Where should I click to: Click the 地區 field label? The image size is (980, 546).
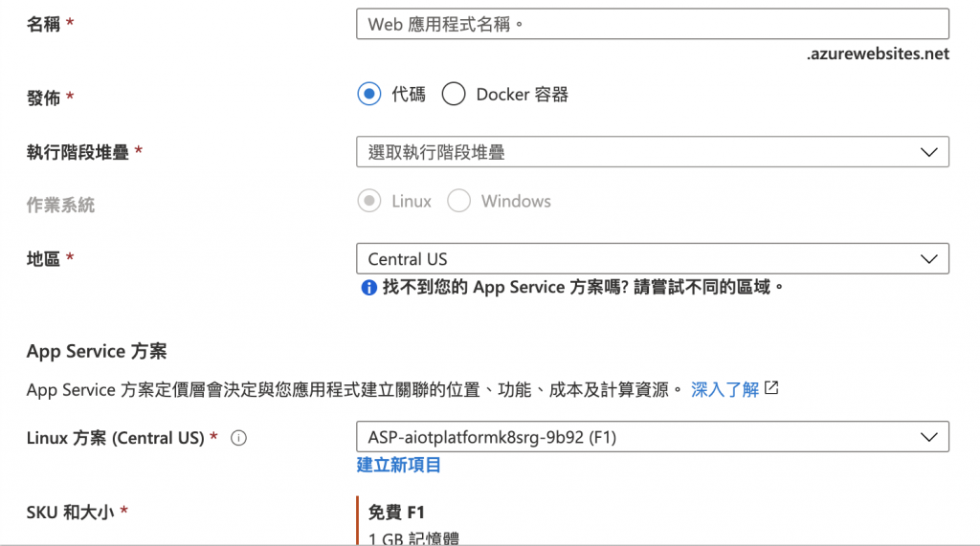(43, 258)
